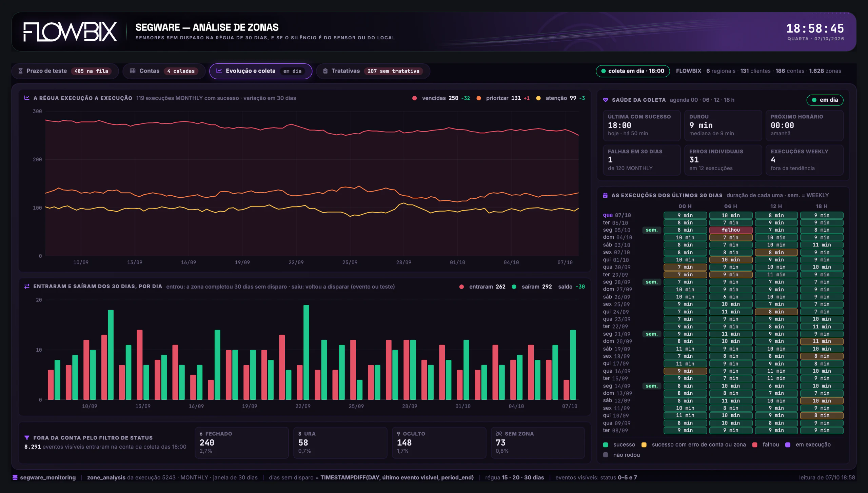Open the Tratativas tab
This screenshot has width=868, height=493.
click(373, 71)
